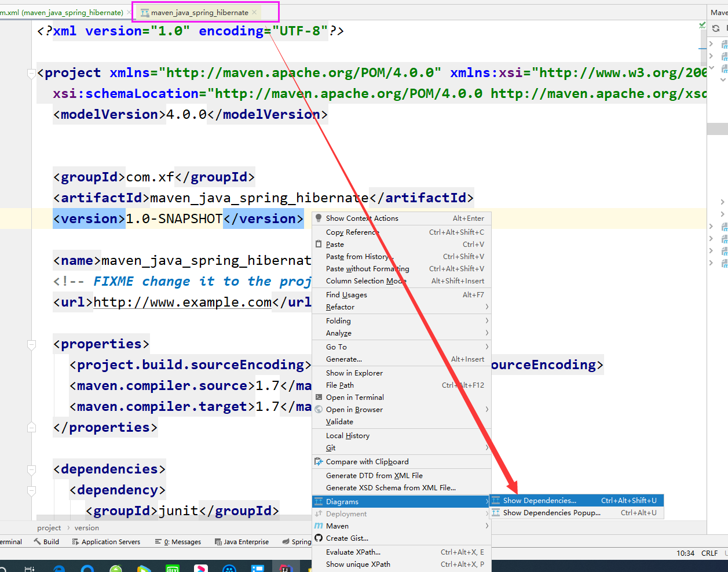Expand the Folding submenu
The width and height of the screenshot is (728, 572).
[x=401, y=321]
